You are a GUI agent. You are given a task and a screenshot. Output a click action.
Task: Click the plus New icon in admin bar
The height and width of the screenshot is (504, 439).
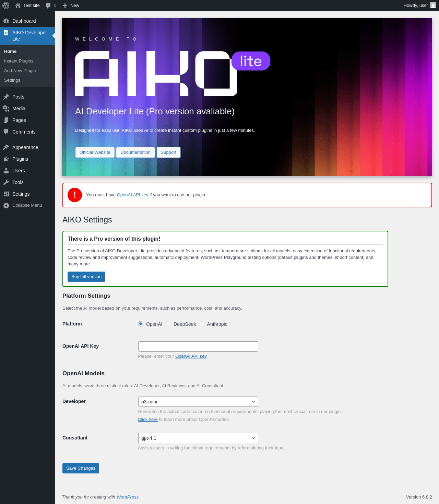click(x=65, y=5)
